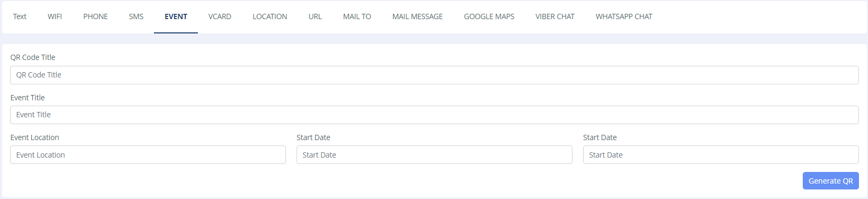Click the QR Code Title input field
The width and height of the screenshot is (868, 199).
[434, 75]
